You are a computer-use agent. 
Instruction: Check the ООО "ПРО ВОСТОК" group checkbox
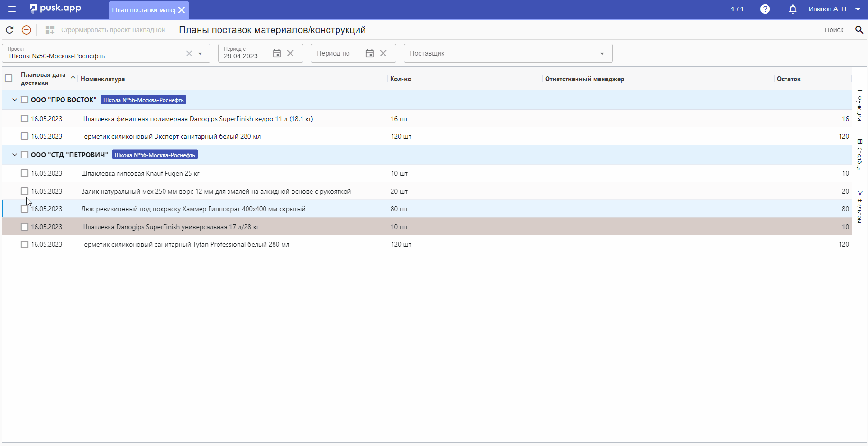25,100
